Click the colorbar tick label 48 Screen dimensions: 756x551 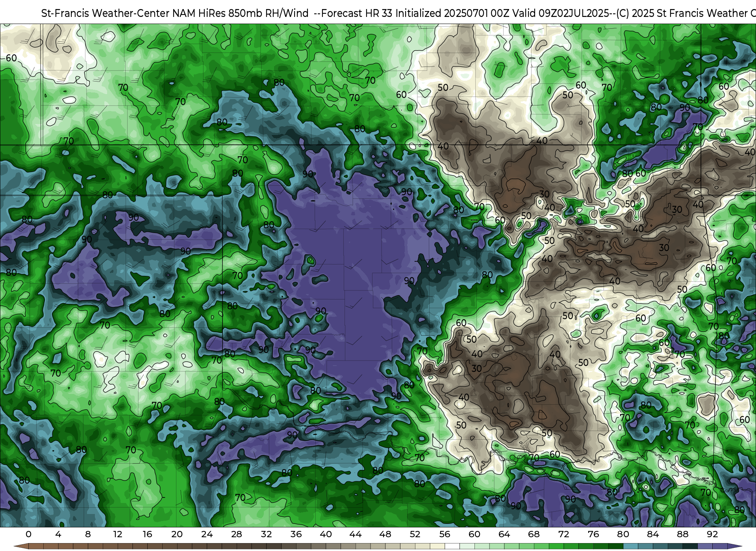pyautogui.click(x=385, y=534)
